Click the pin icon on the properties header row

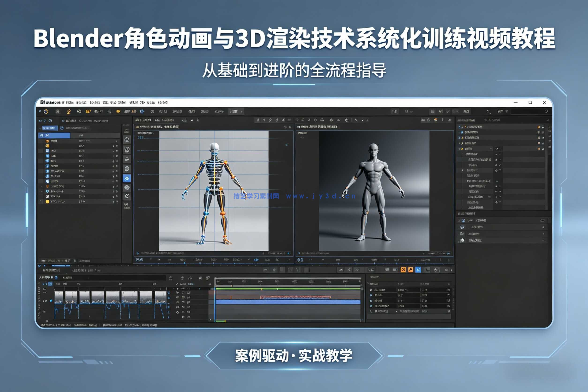[542, 220]
